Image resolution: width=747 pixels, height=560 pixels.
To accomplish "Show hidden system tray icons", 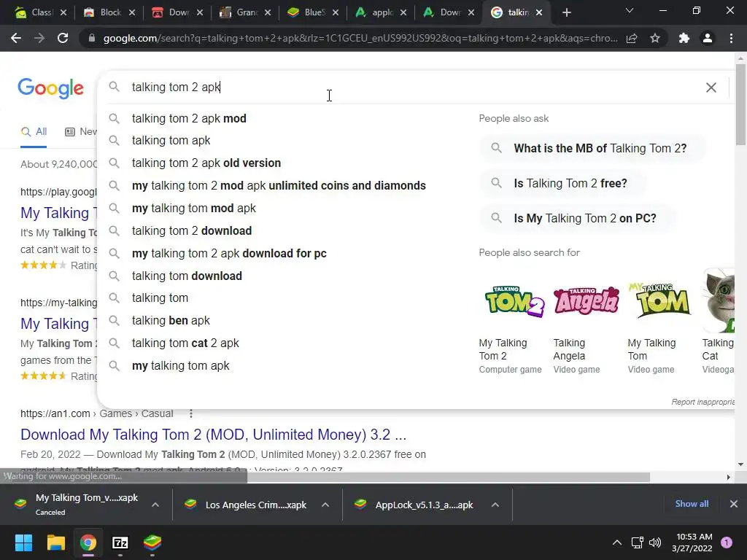I will click(617, 542).
